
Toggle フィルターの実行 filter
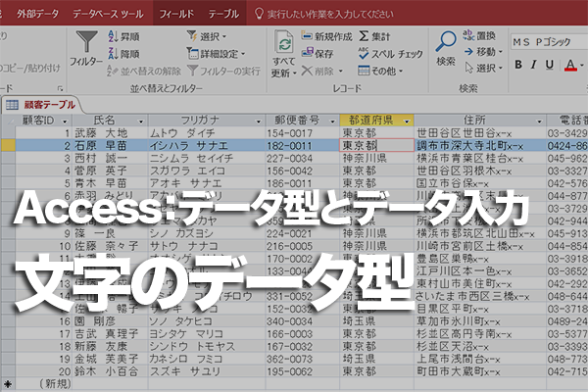223,71
